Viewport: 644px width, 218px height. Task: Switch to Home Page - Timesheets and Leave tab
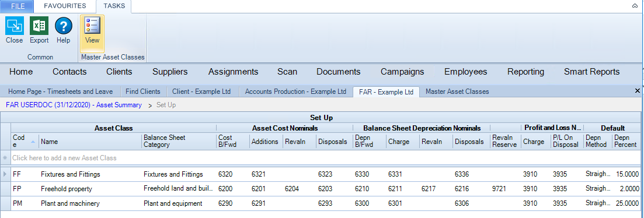[x=60, y=92]
